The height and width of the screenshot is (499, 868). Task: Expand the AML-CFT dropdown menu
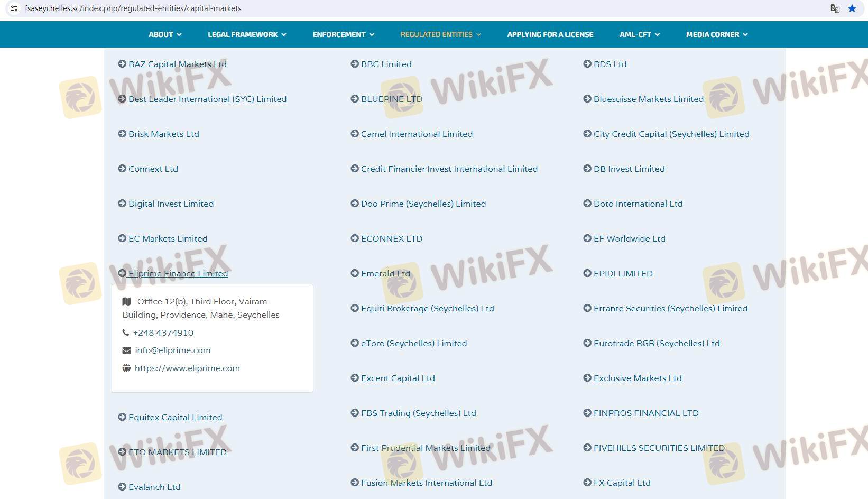click(640, 34)
